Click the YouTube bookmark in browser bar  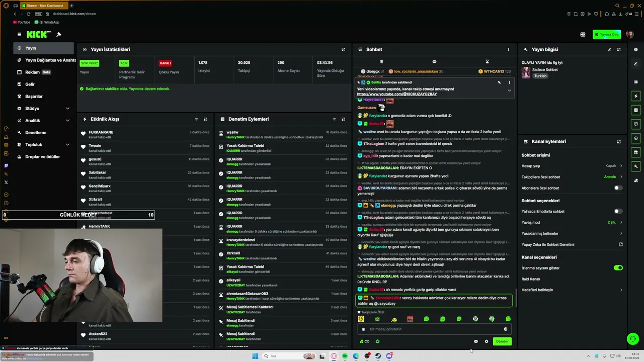click(21, 22)
